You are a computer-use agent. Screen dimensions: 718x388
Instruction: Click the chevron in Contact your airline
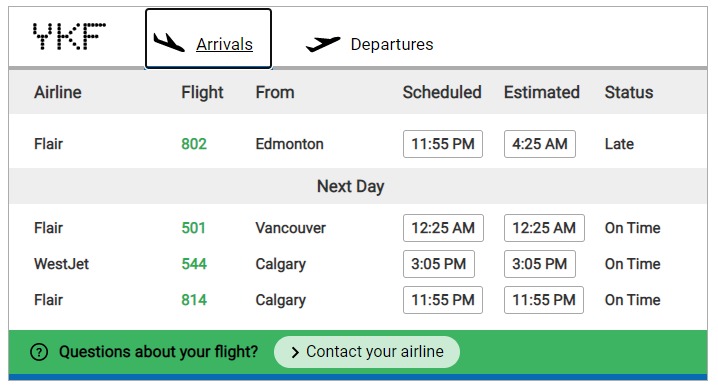[x=295, y=352]
